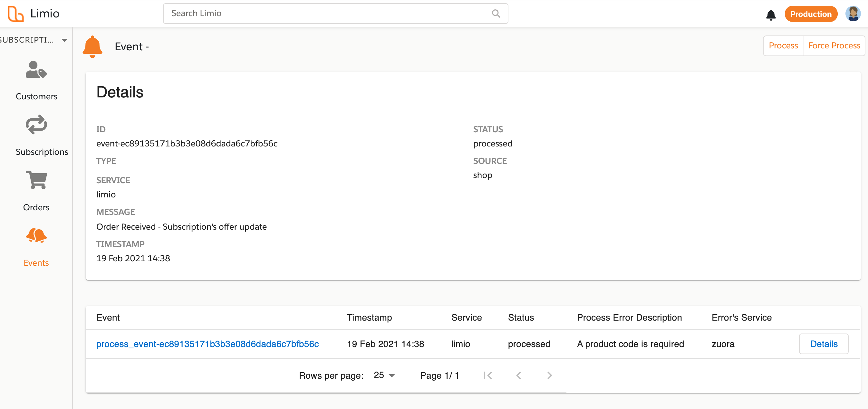Click the 'processed' status value in Details
Screen dimensions: 868x409
click(493, 144)
